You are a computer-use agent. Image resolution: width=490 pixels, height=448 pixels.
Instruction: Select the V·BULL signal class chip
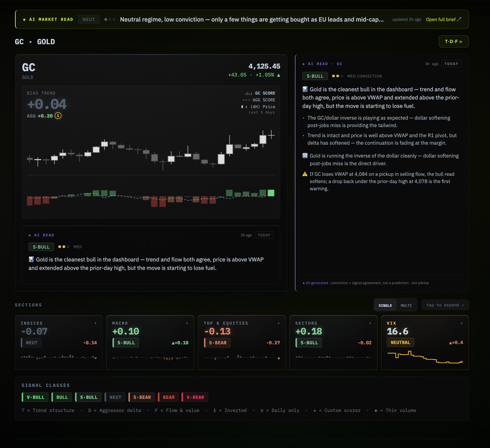point(35,397)
